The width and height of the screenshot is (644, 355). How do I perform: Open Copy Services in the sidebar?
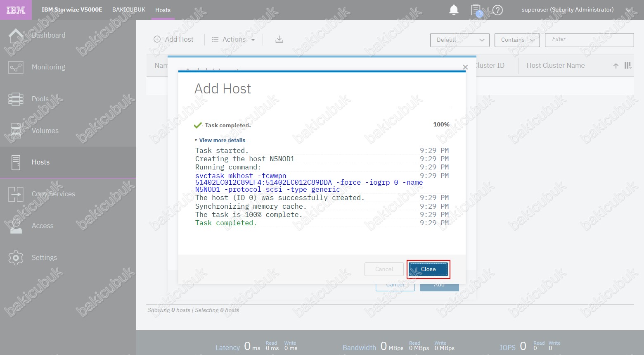point(68,194)
